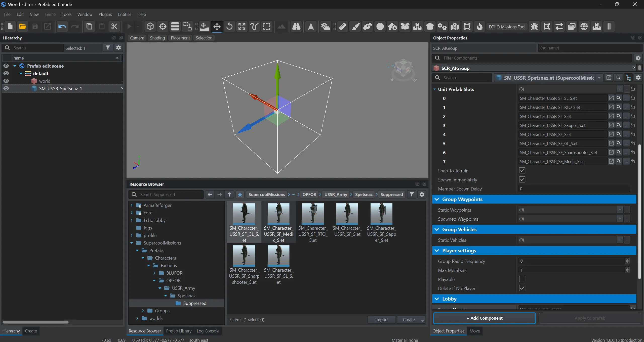The image size is (644, 342).
Task: Collapse Group Waypoints section
Action: pyautogui.click(x=437, y=199)
